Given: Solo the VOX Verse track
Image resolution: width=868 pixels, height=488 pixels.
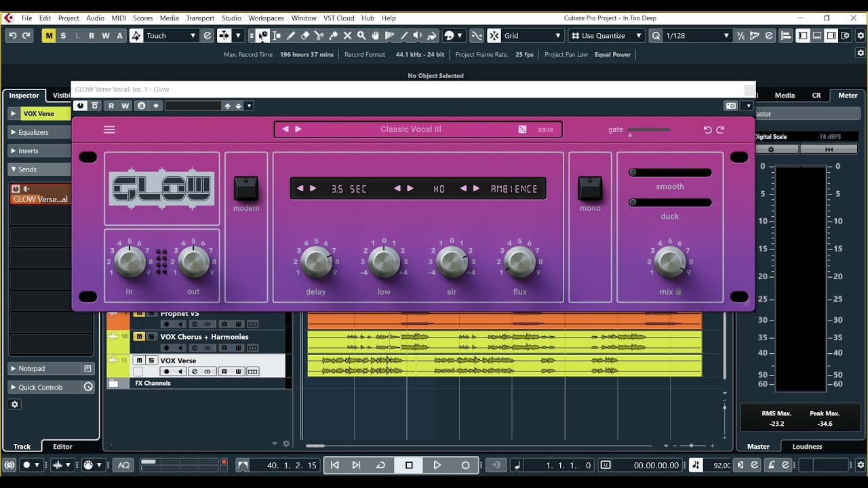Looking at the screenshot, I should (x=152, y=360).
